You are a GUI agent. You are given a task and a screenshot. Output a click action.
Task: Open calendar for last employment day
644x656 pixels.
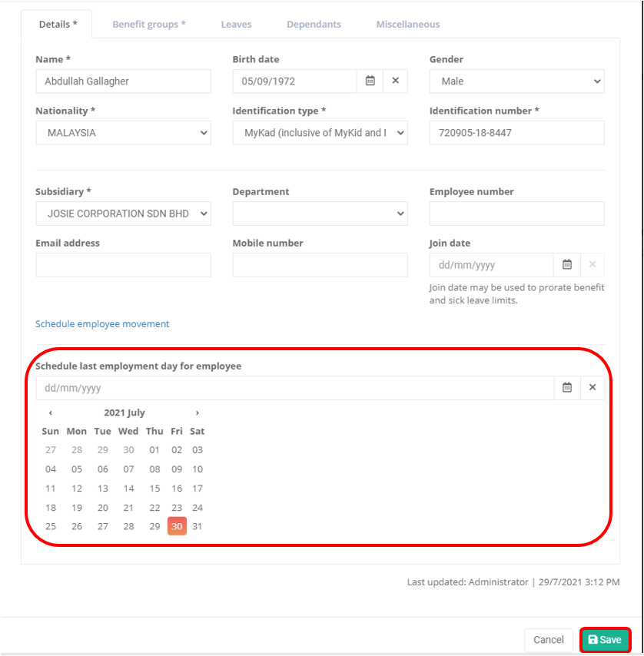click(567, 388)
